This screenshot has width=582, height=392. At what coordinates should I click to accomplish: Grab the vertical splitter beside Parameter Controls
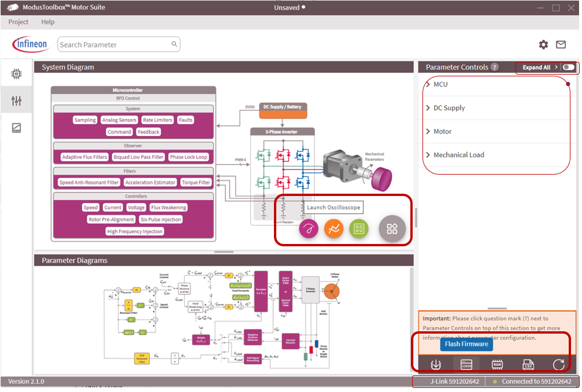click(x=416, y=217)
